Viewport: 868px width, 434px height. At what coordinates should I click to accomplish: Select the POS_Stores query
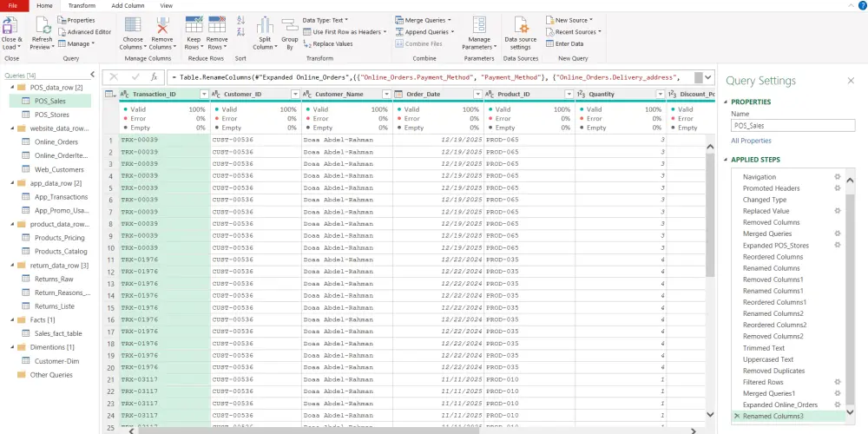tap(51, 115)
